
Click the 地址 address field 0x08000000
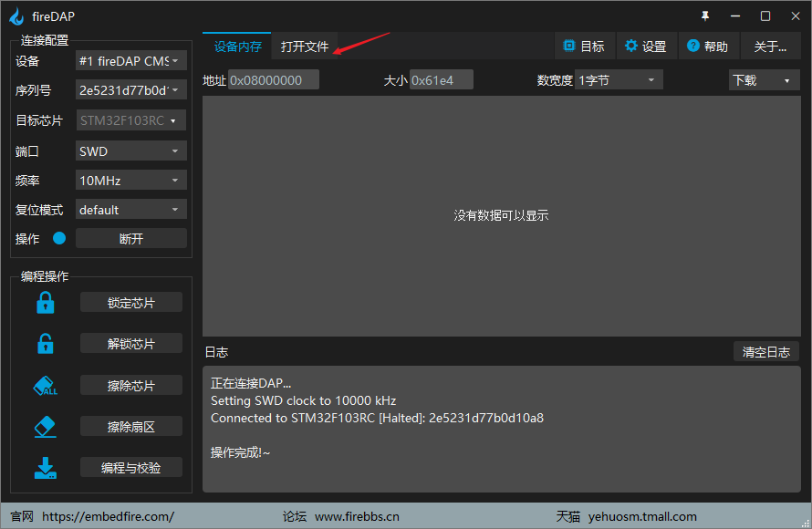[274, 80]
